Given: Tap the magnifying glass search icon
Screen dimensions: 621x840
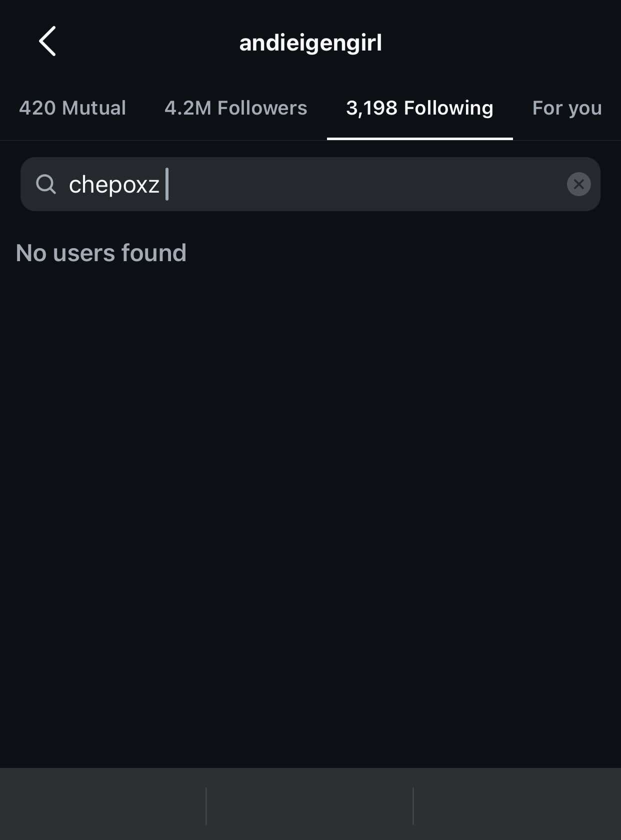Looking at the screenshot, I should click(x=46, y=184).
